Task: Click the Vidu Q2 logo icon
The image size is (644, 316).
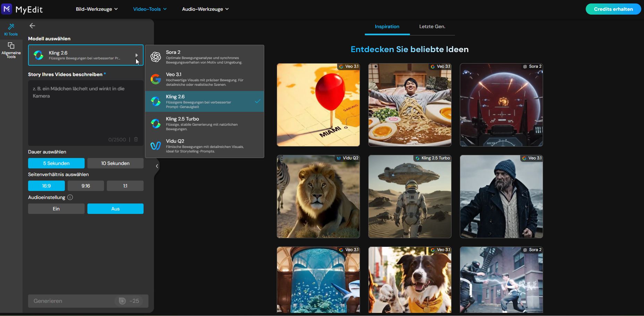Action: click(156, 146)
